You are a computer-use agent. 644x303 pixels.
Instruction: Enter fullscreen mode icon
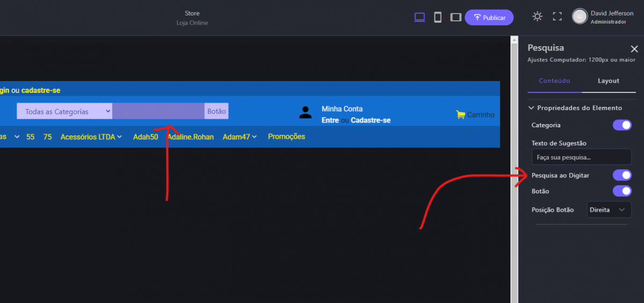[x=557, y=17]
